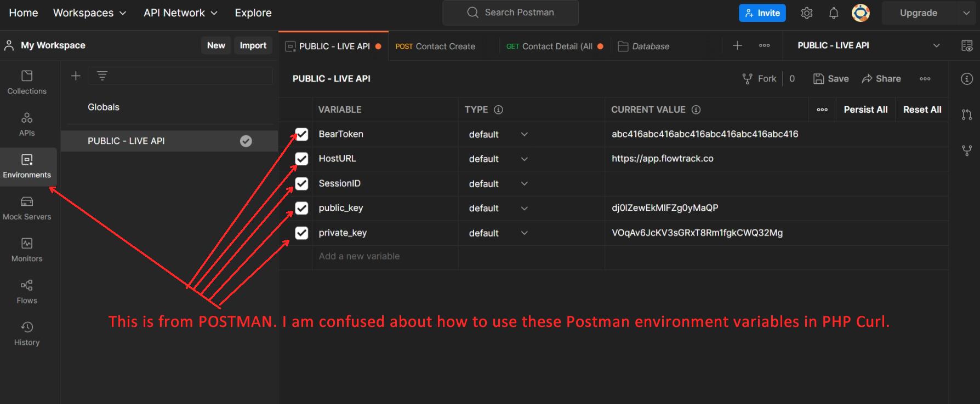Share the environment
Image resolution: width=980 pixels, height=404 pixels.
tap(881, 79)
